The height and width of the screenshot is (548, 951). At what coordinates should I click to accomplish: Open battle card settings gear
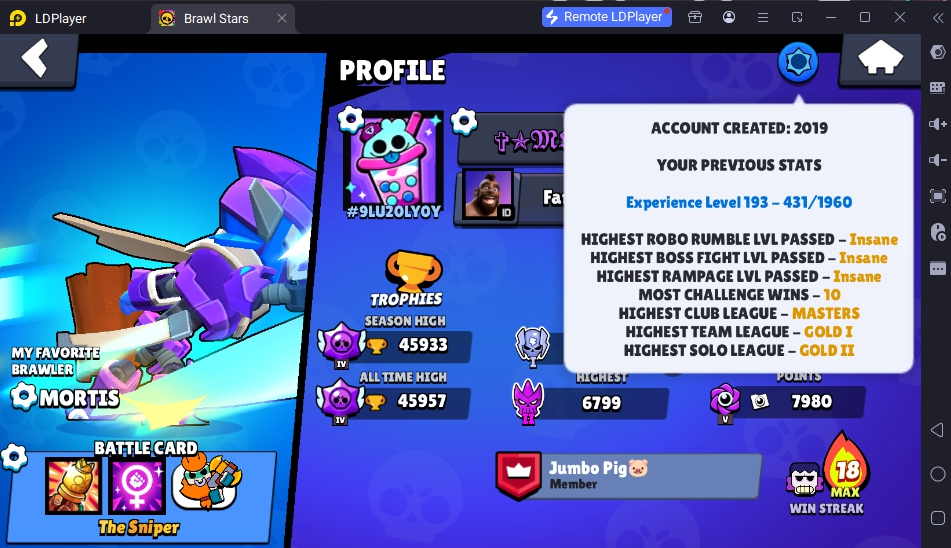(x=14, y=458)
